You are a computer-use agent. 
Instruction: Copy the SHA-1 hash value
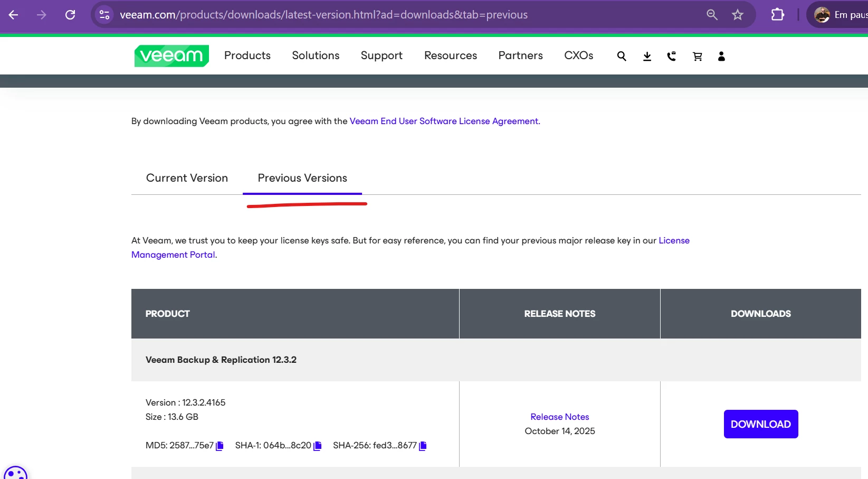318,446
